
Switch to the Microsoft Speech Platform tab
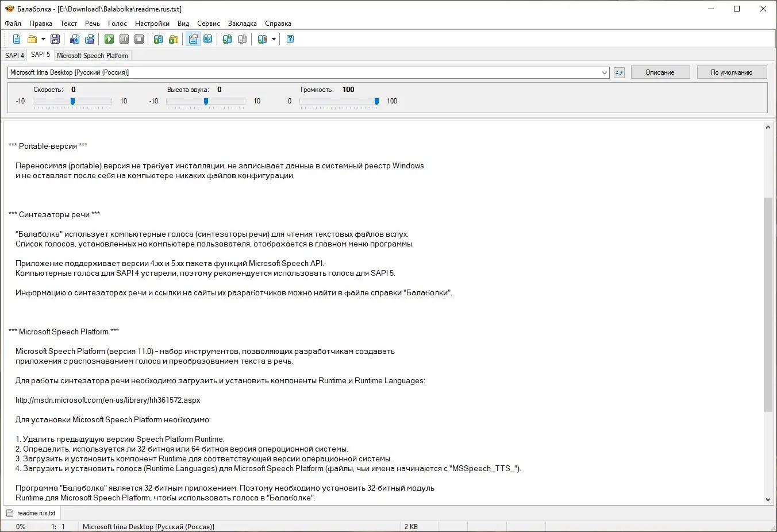[x=93, y=56]
